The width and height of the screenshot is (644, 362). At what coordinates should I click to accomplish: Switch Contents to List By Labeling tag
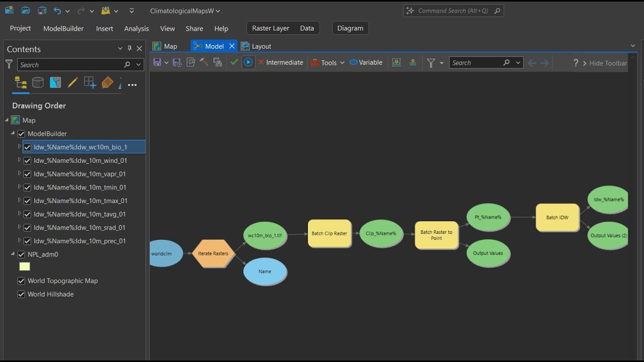[x=107, y=82]
